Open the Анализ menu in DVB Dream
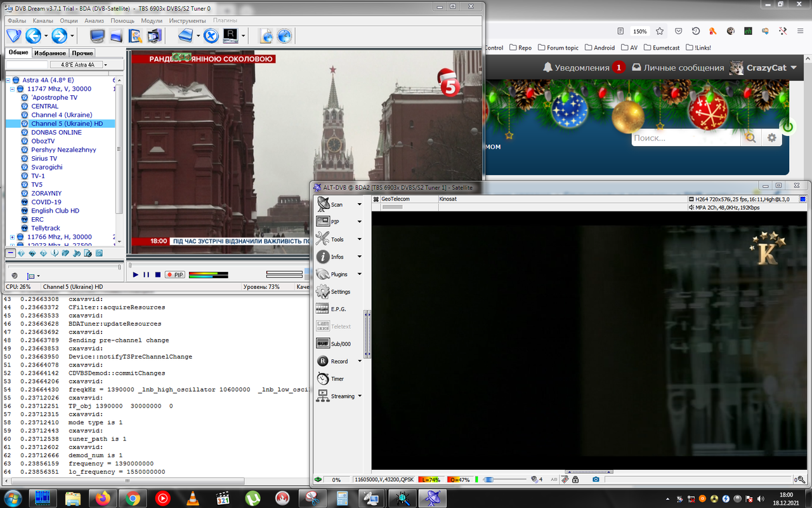Viewport: 812px width, 508px height. 94,21
